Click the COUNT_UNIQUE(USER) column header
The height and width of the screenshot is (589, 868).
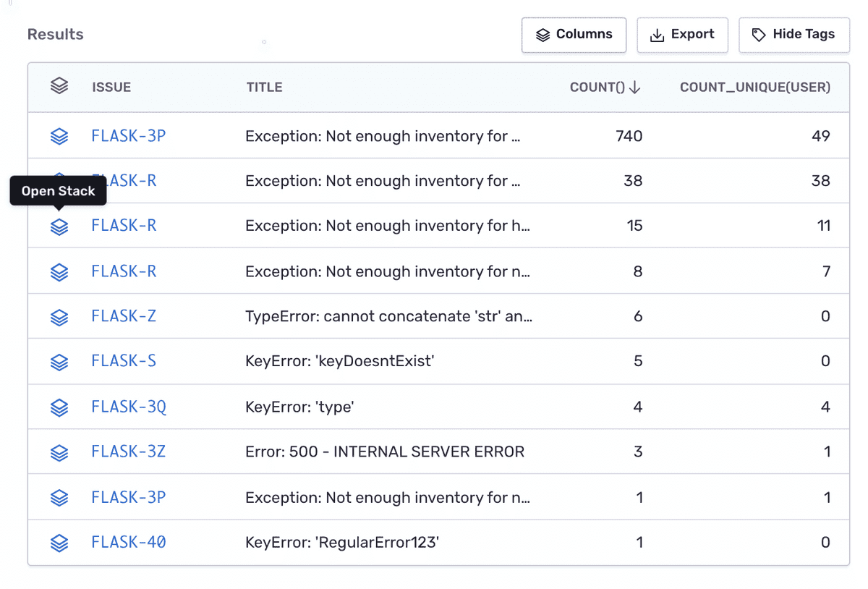pyautogui.click(x=755, y=88)
